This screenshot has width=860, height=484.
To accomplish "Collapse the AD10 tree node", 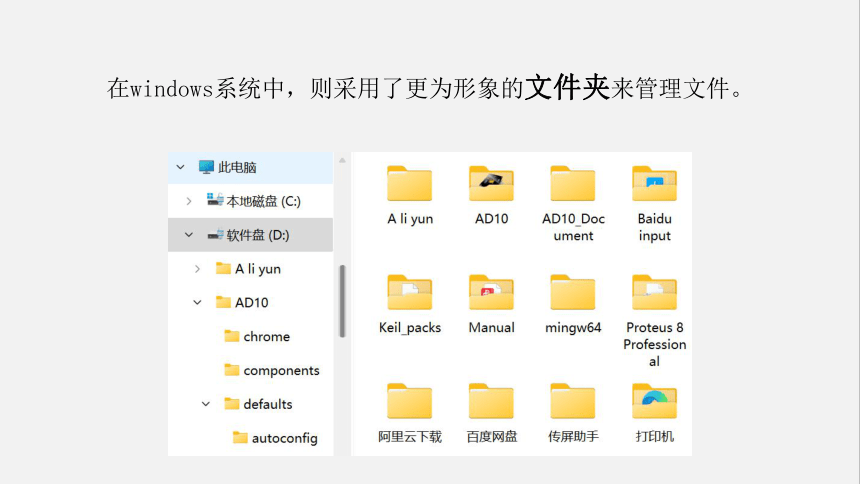I will tap(197, 302).
